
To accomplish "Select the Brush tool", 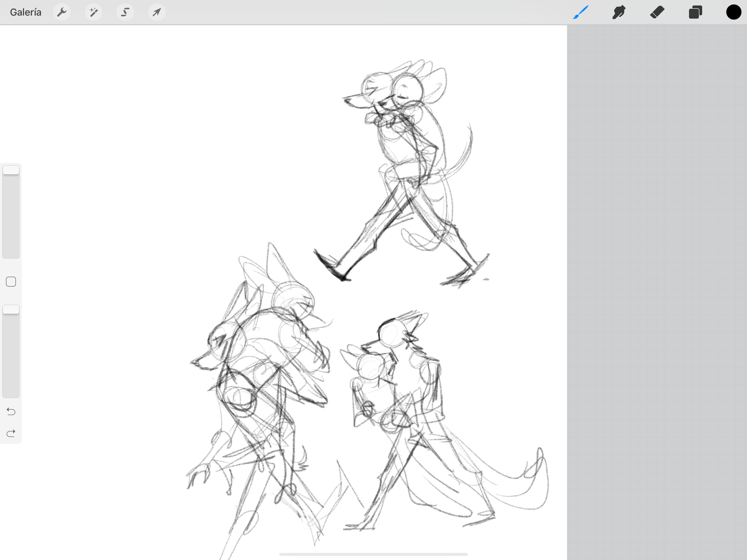I will [x=581, y=13].
